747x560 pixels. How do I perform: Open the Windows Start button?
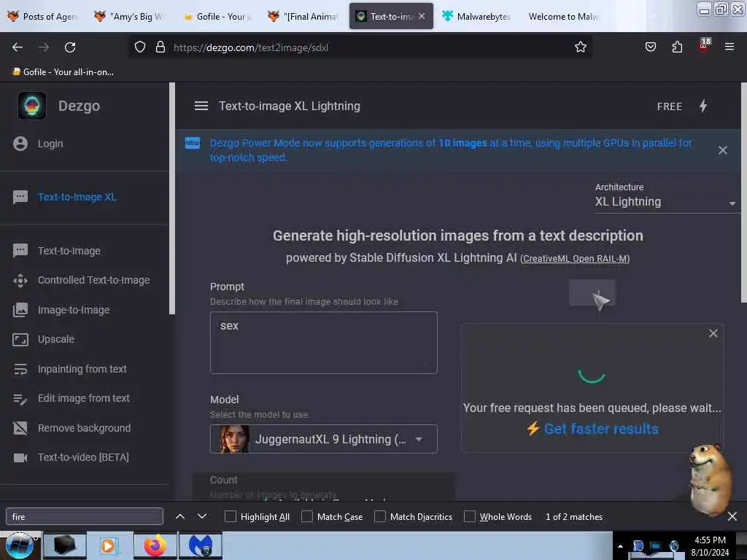pos(20,545)
